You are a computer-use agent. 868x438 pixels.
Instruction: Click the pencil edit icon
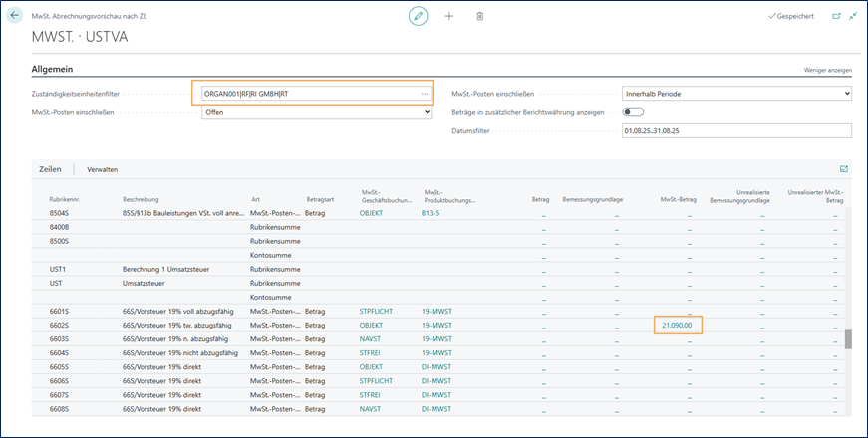click(419, 17)
